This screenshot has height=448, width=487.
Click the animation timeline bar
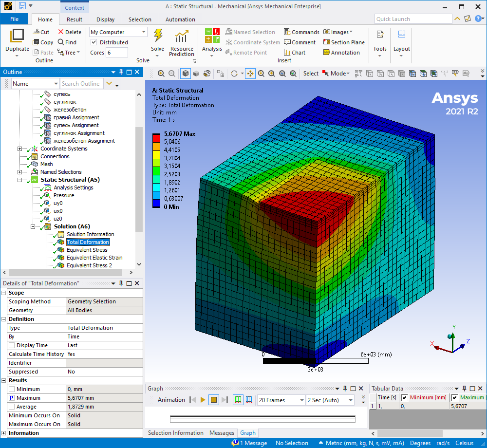tap(262, 419)
